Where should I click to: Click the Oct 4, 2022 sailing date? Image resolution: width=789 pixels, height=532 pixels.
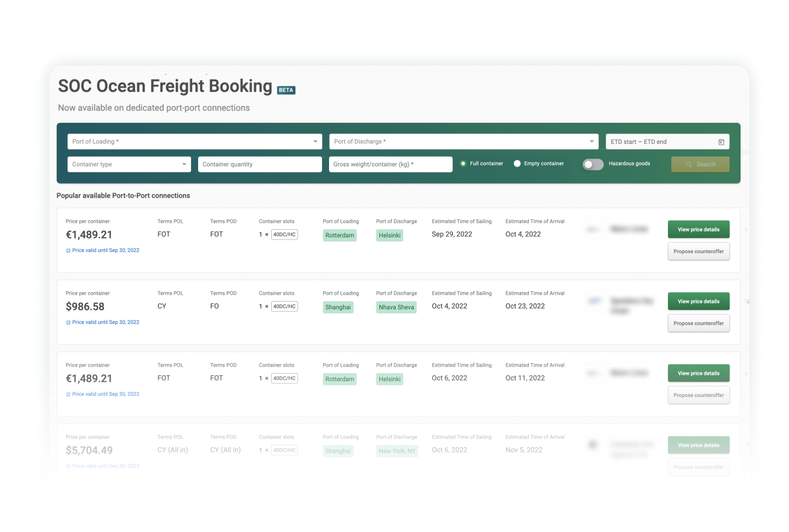pyautogui.click(x=449, y=306)
